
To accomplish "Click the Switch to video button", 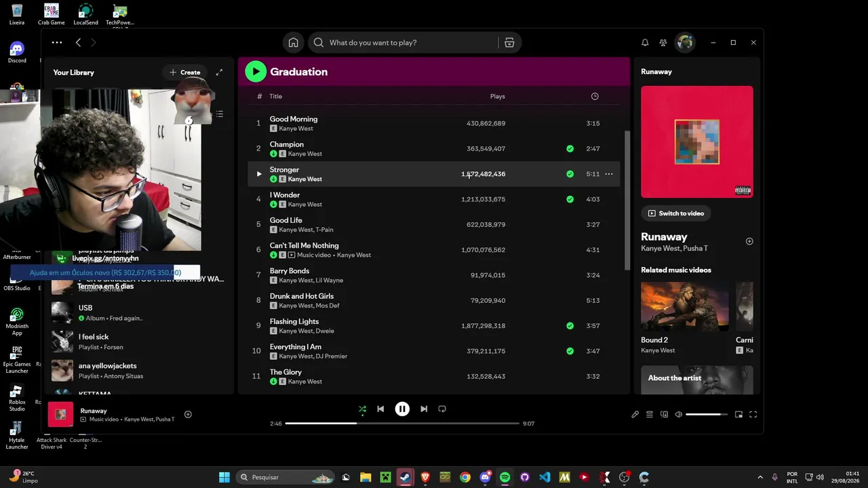I will point(676,213).
